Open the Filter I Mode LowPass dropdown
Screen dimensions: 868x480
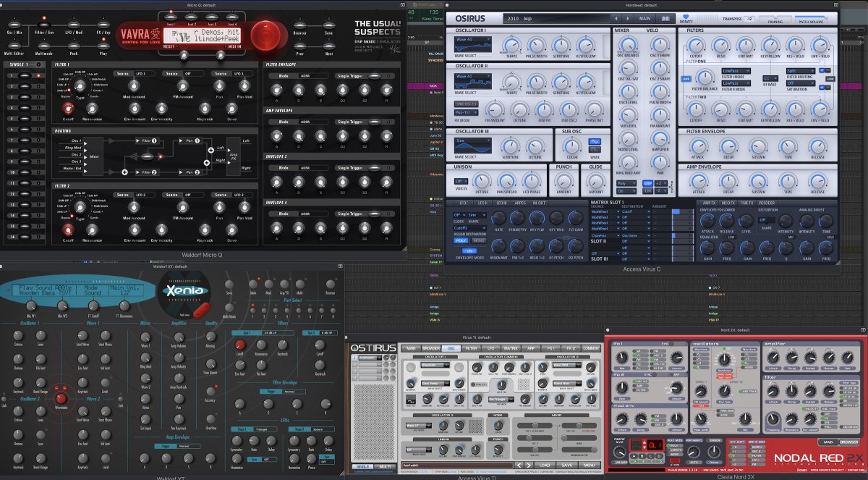click(x=736, y=71)
